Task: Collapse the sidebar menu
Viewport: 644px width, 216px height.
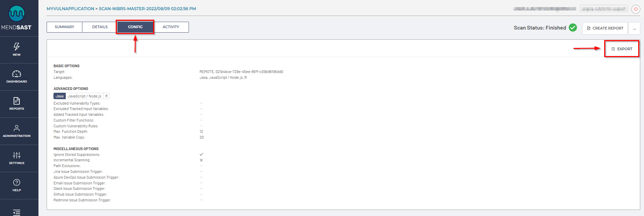Action: pos(16,212)
